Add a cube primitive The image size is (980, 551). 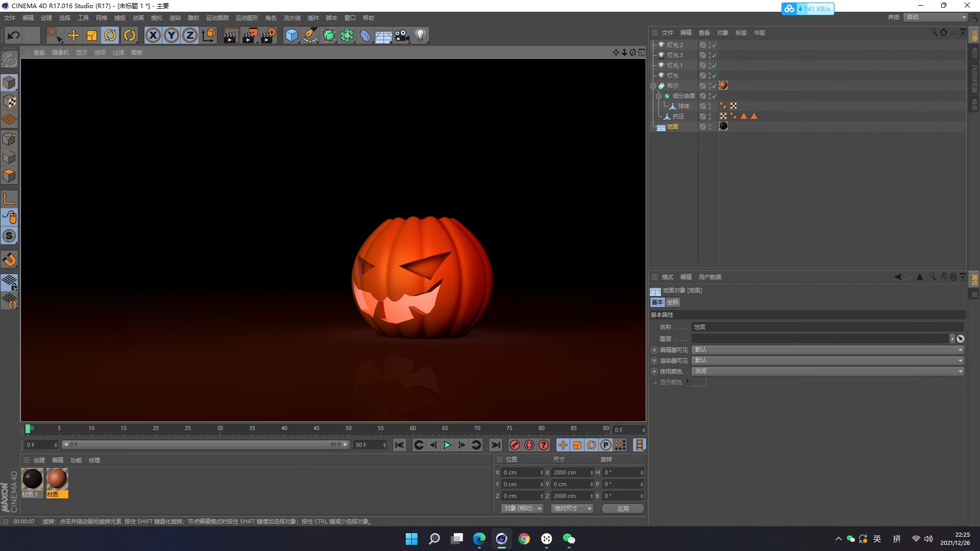click(291, 35)
